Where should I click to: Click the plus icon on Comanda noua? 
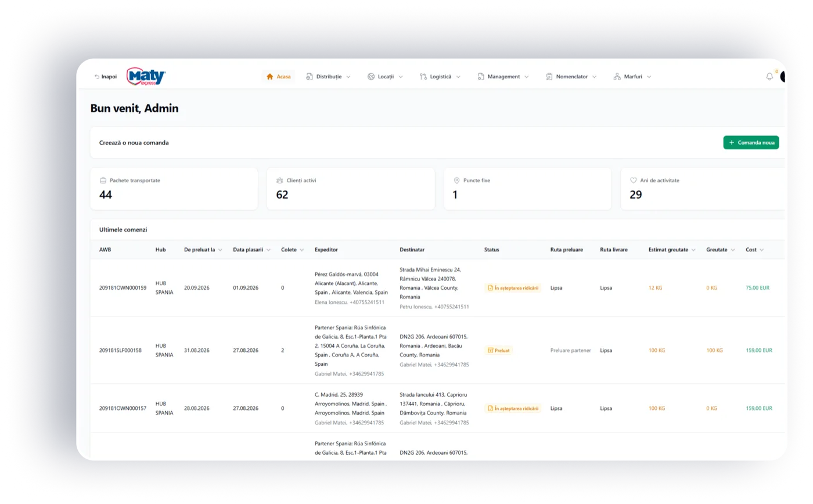pos(732,142)
